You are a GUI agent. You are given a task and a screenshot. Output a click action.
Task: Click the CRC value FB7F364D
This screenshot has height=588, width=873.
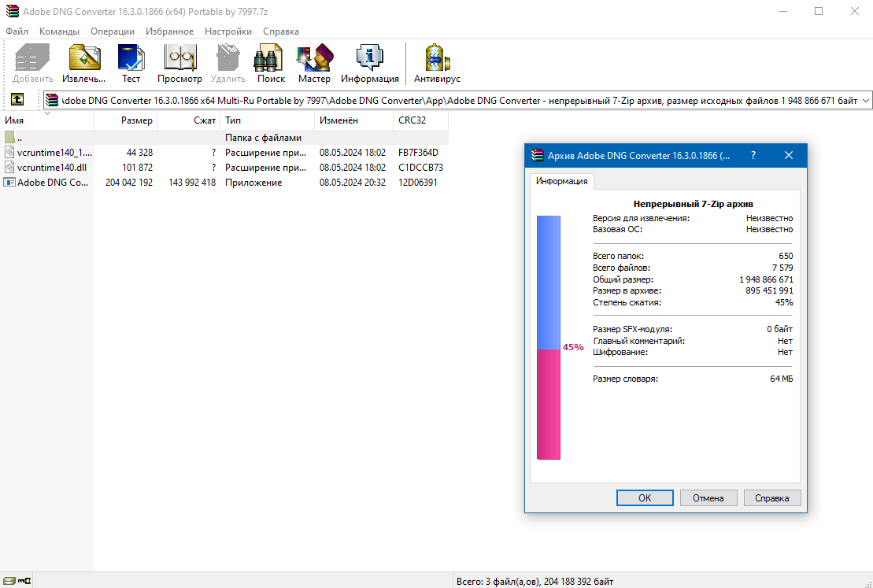(418, 152)
